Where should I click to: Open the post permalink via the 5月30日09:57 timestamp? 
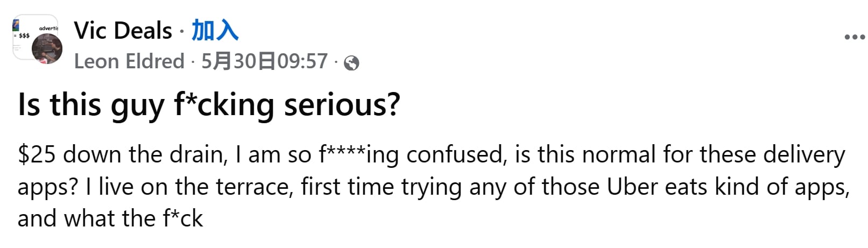tap(264, 61)
